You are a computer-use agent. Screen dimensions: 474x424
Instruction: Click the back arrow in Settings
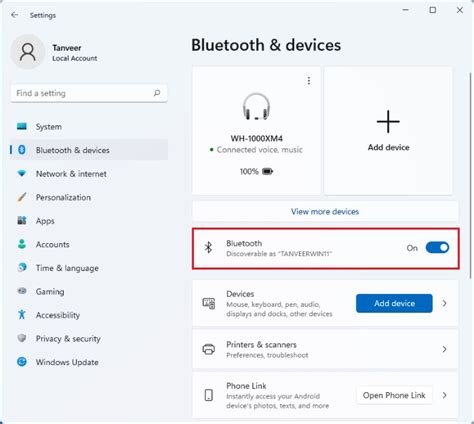click(x=14, y=15)
